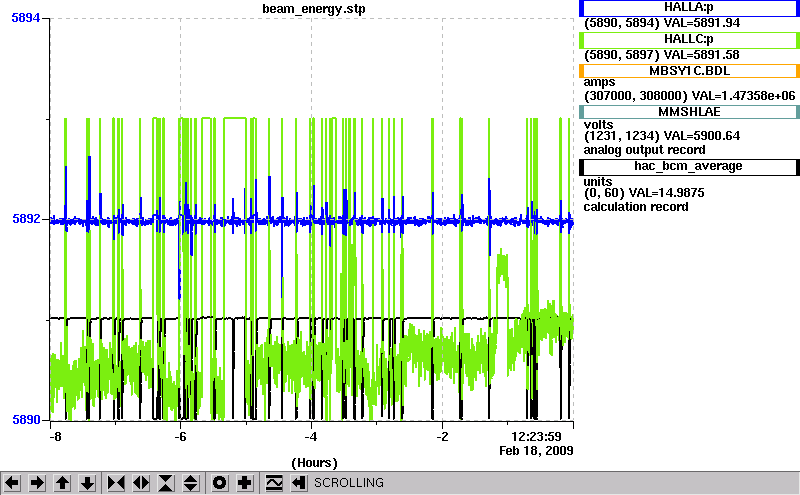This screenshot has width=800, height=495.
Task: Pan the plot right with the right arrow button
Action: pyautogui.click(x=37, y=483)
